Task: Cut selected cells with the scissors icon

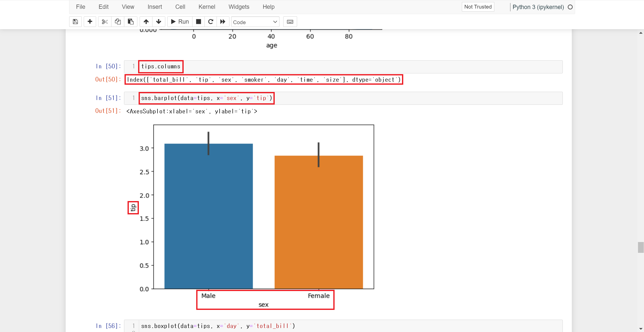Action: click(105, 22)
